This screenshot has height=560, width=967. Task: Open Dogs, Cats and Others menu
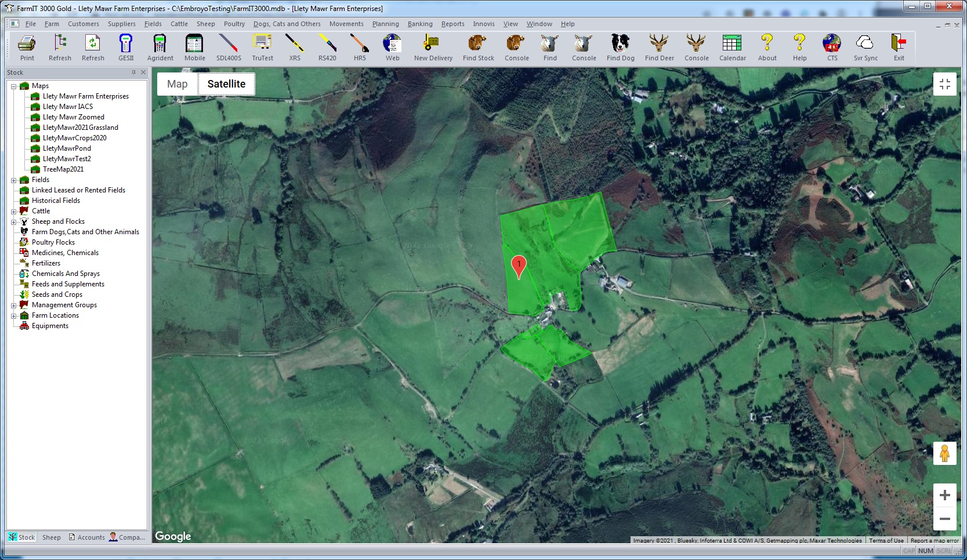(x=287, y=24)
